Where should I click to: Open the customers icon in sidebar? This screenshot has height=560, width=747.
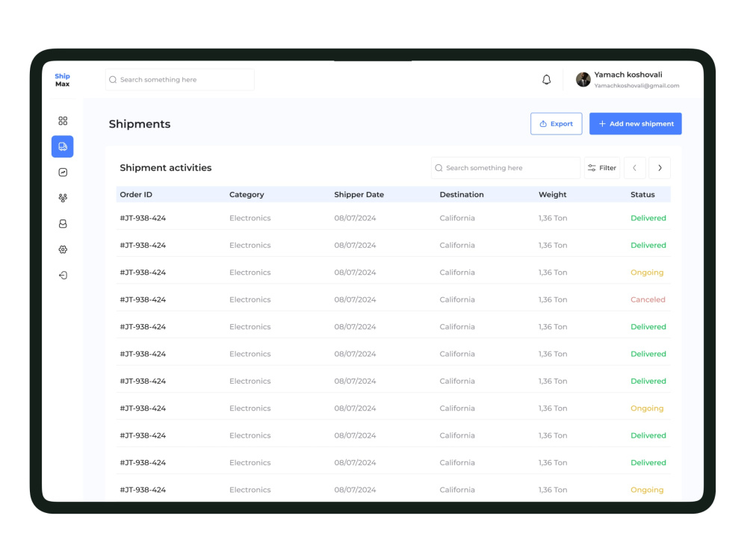(x=63, y=223)
